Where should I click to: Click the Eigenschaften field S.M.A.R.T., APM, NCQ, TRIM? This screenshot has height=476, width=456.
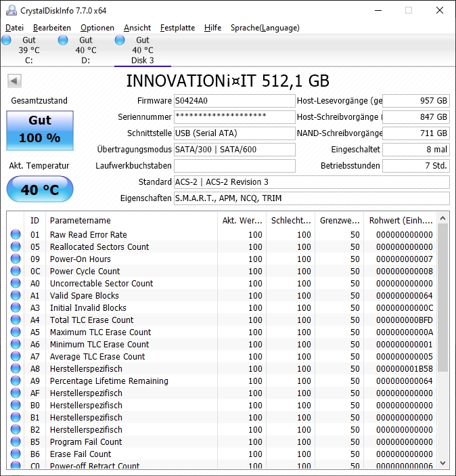coord(312,198)
